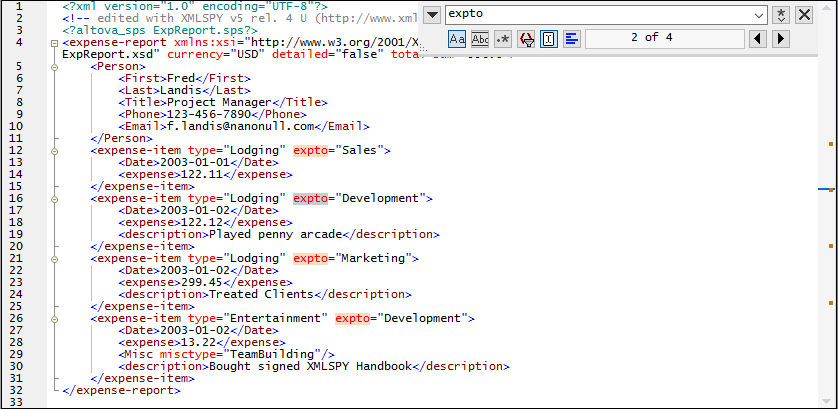Click highlighted expto on Entertainment line

(x=352, y=319)
